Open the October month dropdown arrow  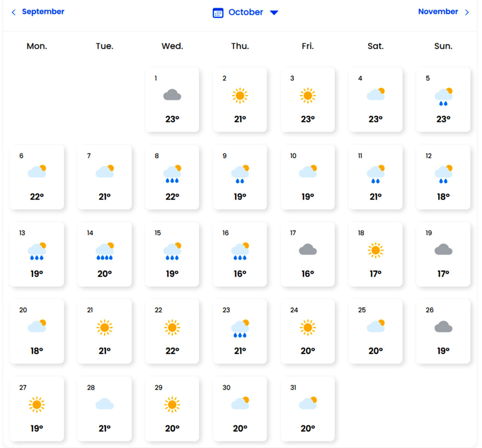(x=274, y=13)
